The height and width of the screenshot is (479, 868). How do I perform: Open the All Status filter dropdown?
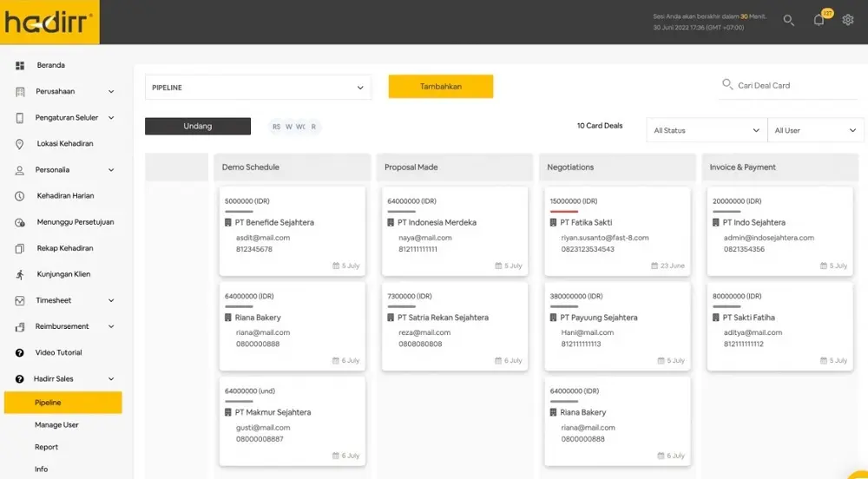point(707,130)
